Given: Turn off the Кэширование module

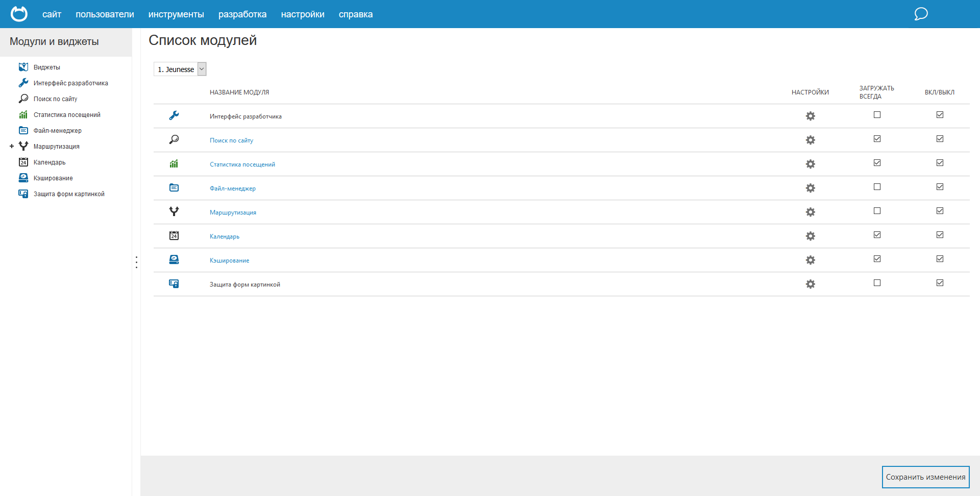Looking at the screenshot, I should 940,259.
